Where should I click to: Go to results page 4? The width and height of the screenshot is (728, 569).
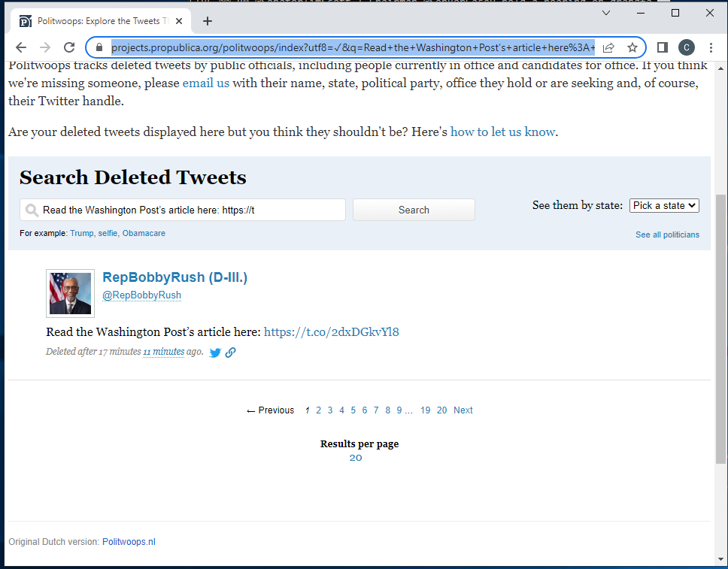click(341, 410)
